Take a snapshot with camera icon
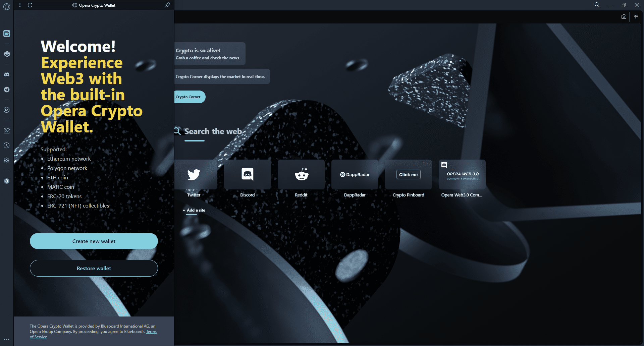 pyautogui.click(x=624, y=16)
